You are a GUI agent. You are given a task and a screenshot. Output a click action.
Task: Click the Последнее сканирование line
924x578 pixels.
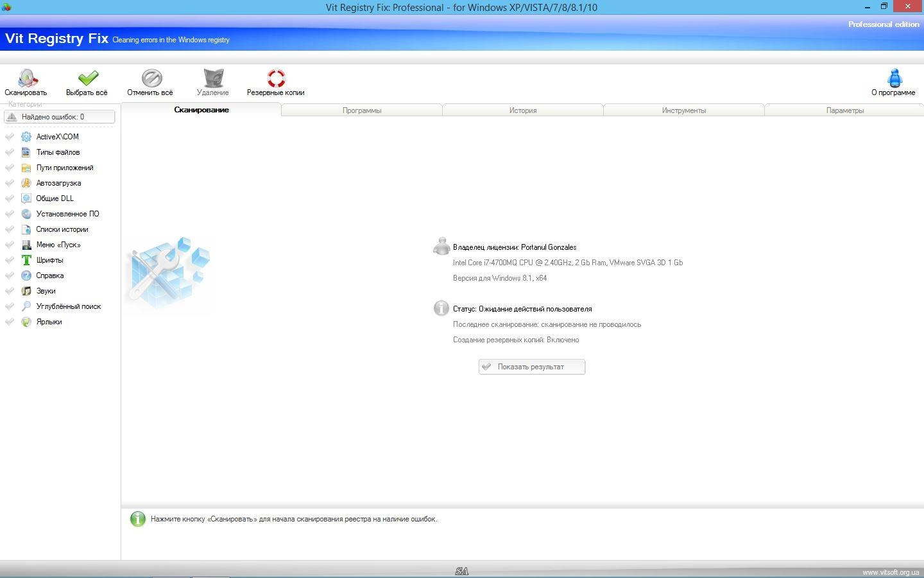547,324
